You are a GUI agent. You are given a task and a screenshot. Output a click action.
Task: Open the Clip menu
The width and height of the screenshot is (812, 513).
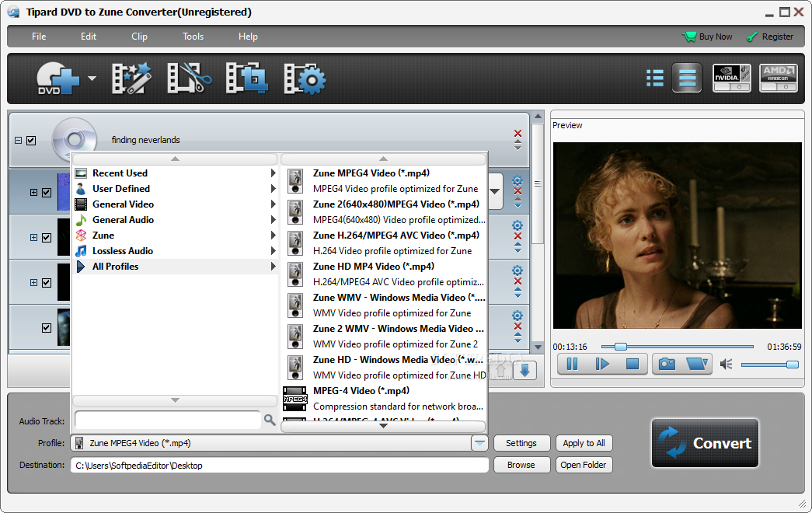coord(139,37)
